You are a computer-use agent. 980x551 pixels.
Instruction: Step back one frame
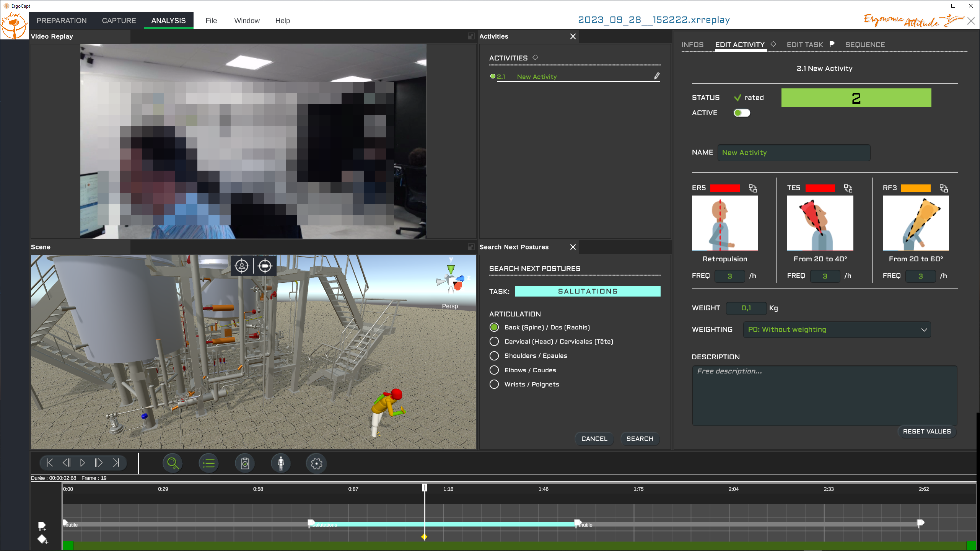67,463
